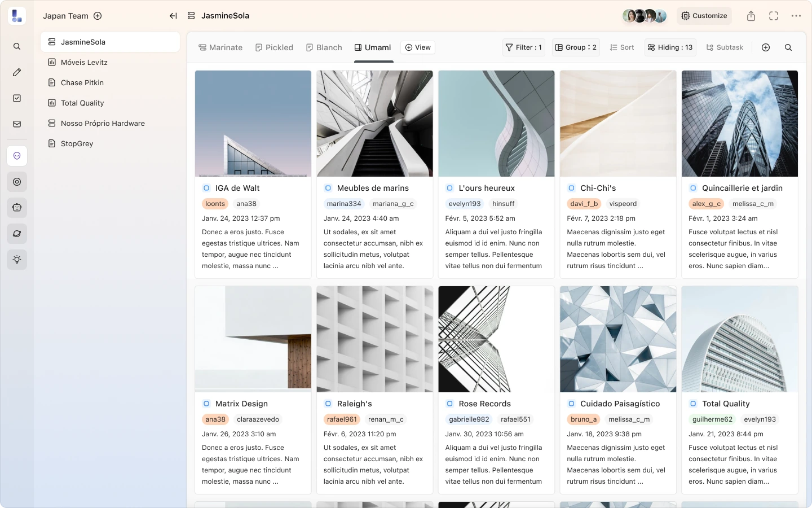Open the Sort options
Viewport: 812px width, 508px height.
(622, 47)
